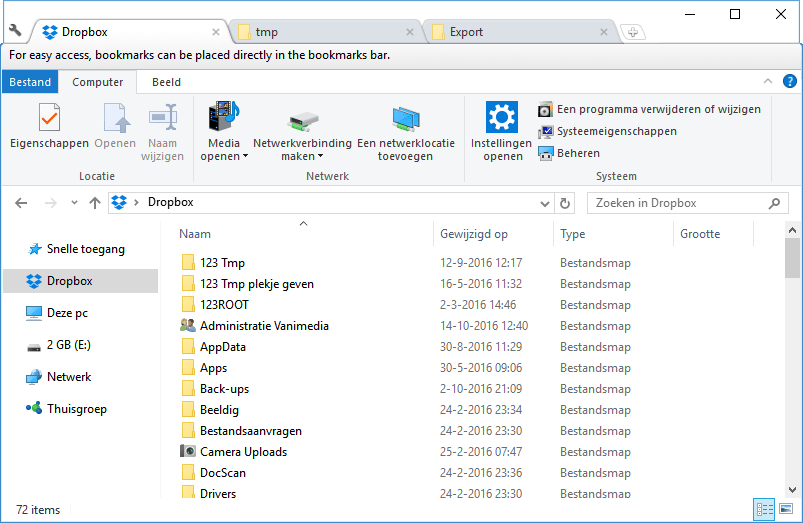Viewport: 803px width, 523px height.
Task: Expand Netwerkverbinding maken dropdown
Action: click(321, 156)
